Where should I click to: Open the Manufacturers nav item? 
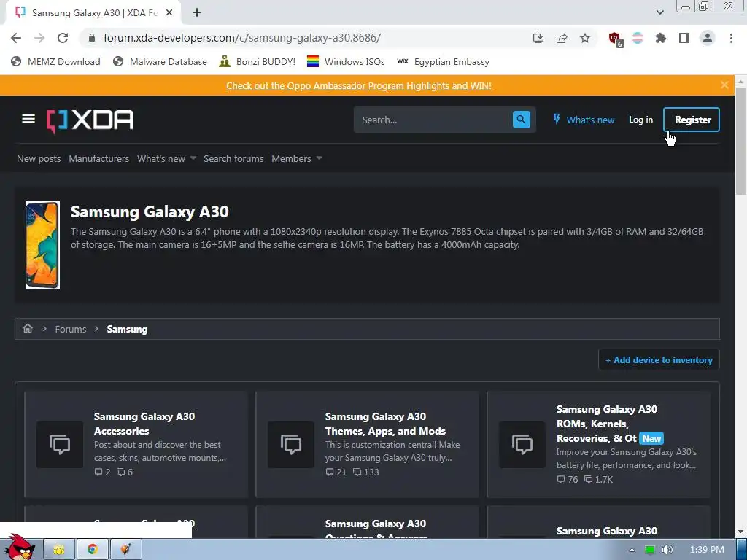[98, 158]
